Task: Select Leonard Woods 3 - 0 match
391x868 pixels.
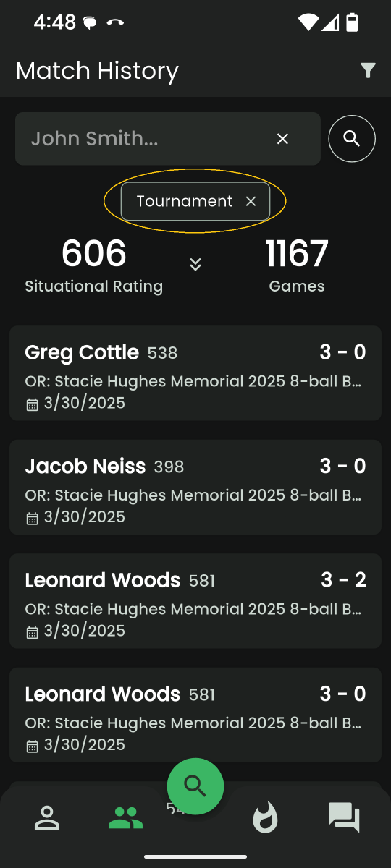Action: tap(195, 715)
